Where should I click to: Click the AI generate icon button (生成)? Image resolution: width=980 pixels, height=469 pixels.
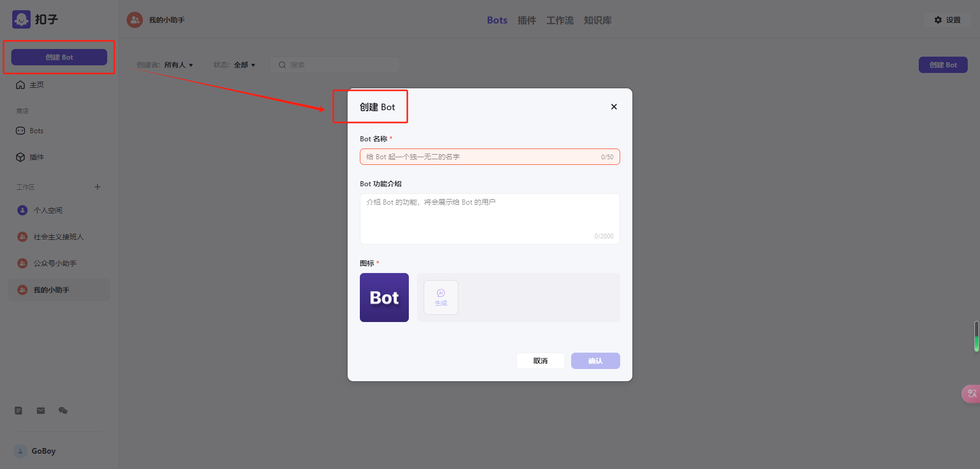(441, 298)
